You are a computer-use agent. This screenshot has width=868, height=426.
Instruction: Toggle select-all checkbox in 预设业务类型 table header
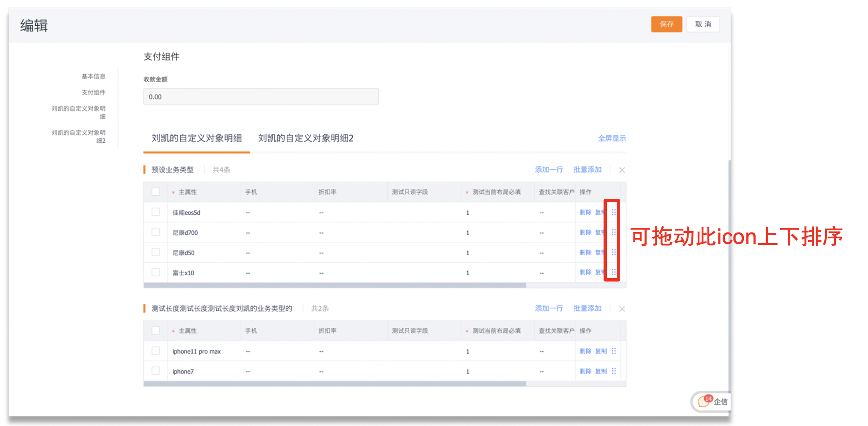(x=156, y=192)
